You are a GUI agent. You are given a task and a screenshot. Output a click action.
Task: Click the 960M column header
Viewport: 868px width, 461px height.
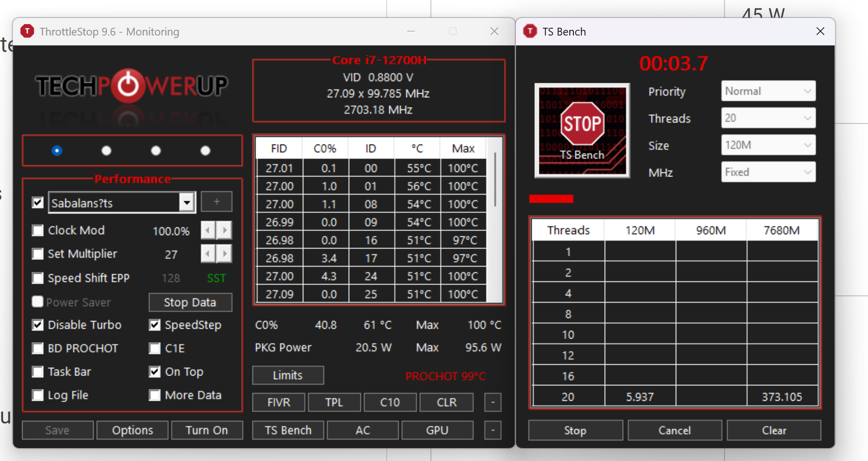(x=711, y=230)
